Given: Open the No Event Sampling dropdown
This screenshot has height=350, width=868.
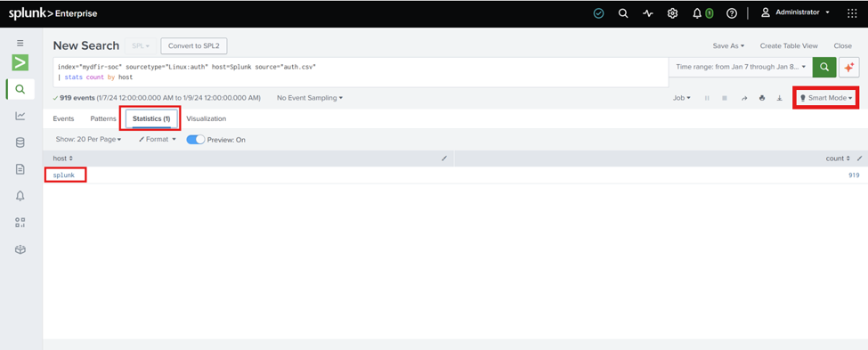Looking at the screenshot, I should [x=310, y=98].
